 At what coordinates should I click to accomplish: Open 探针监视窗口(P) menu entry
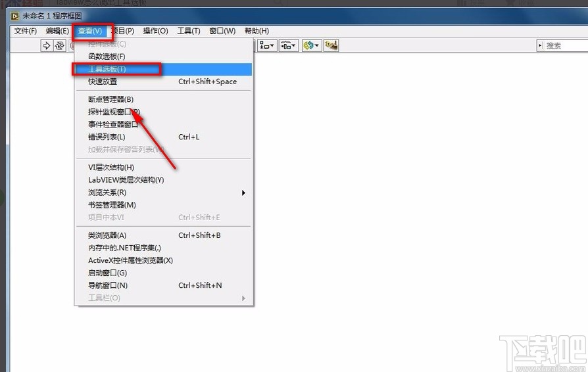[164, 112]
